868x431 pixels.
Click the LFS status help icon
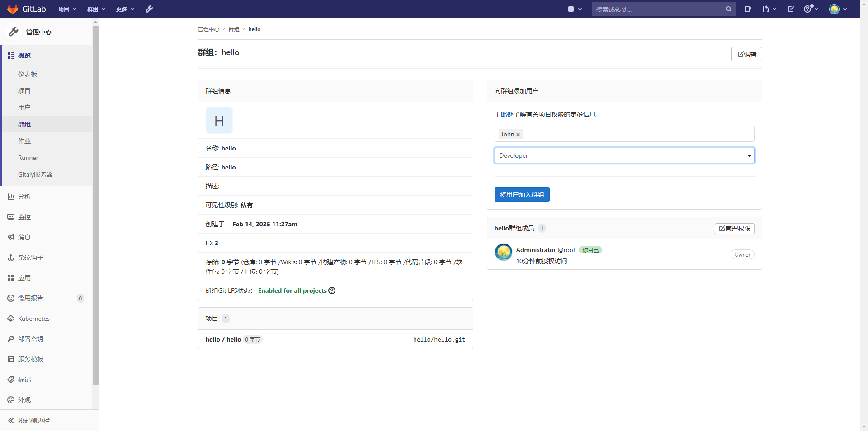click(332, 290)
